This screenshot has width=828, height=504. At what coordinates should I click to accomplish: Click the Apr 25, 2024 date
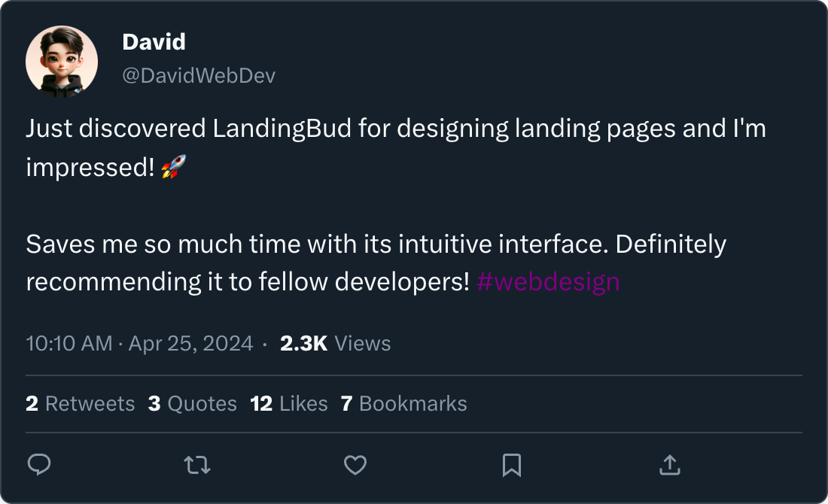pyautogui.click(x=190, y=344)
